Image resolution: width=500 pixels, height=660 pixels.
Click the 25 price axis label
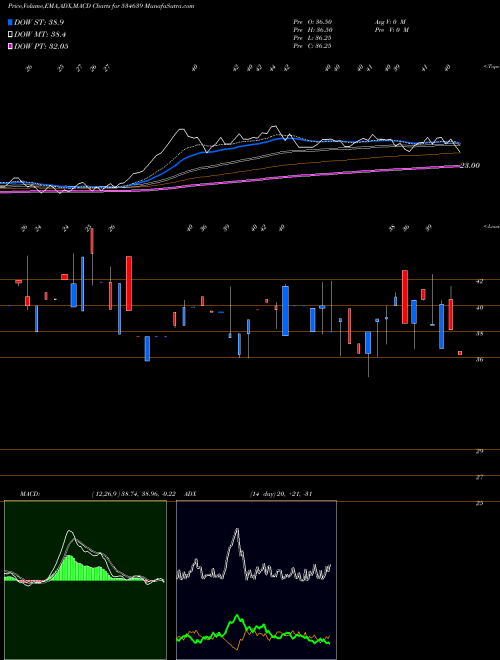[x=479, y=503]
